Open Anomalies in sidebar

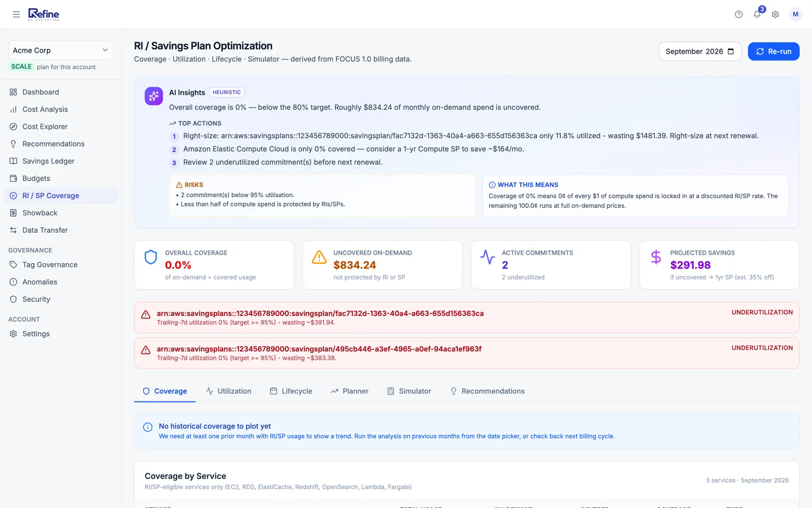pyautogui.click(x=61, y=282)
